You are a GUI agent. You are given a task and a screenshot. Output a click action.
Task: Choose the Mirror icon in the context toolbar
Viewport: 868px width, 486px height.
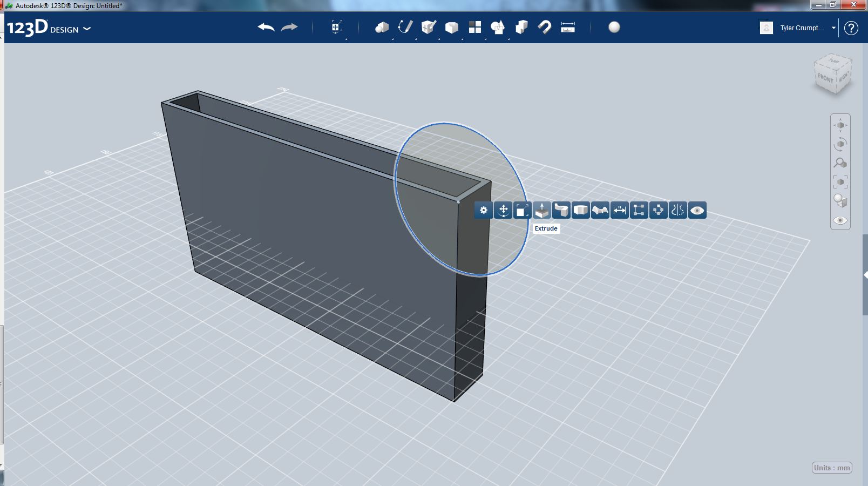(x=678, y=210)
